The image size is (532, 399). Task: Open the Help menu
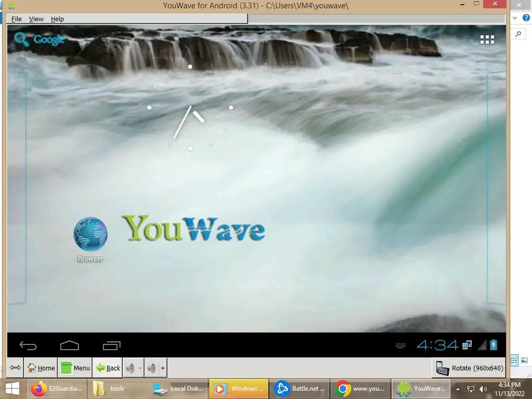(x=57, y=19)
